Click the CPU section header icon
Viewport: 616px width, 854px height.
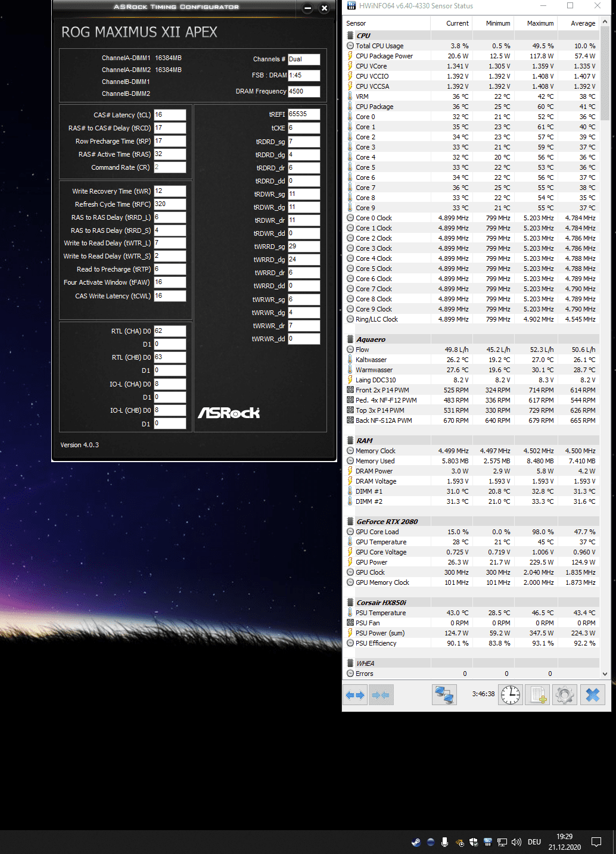350,36
